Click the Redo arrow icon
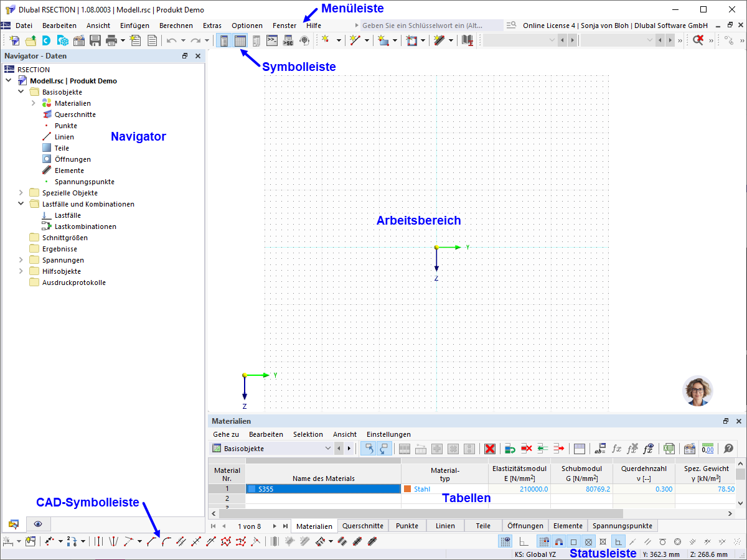The image size is (747, 560). pyautogui.click(x=195, y=40)
